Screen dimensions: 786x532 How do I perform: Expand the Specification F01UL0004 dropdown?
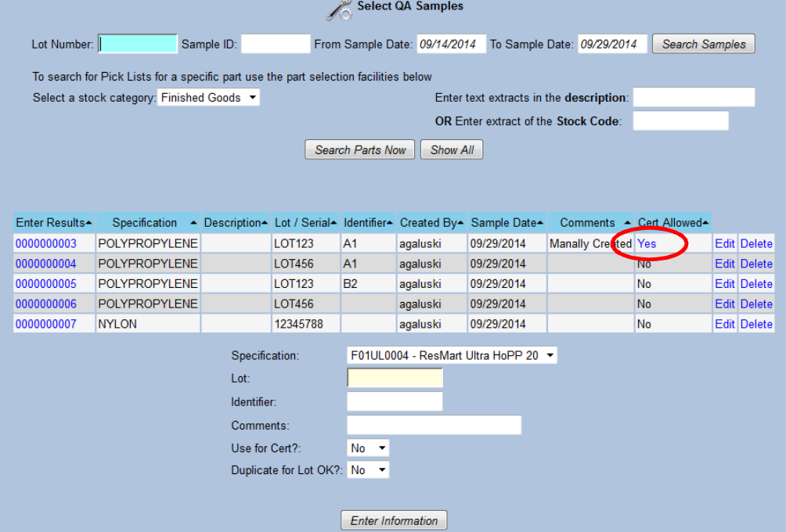click(452, 355)
